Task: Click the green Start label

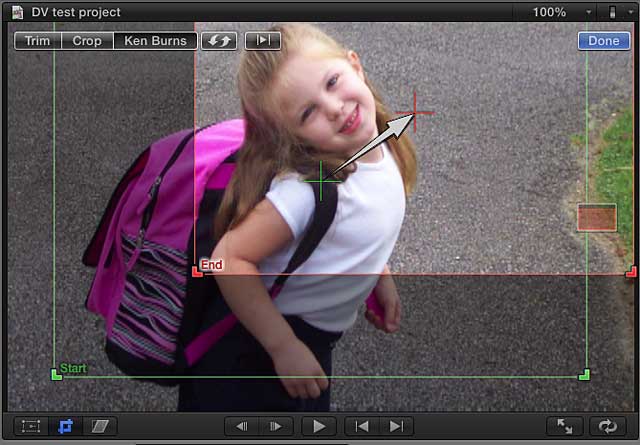Action: click(x=73, y=368)
